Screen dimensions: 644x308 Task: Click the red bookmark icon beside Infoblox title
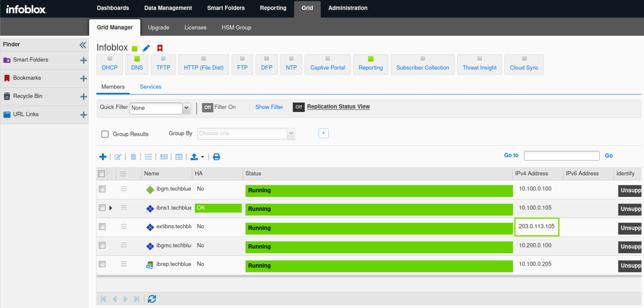pos(160,48)
